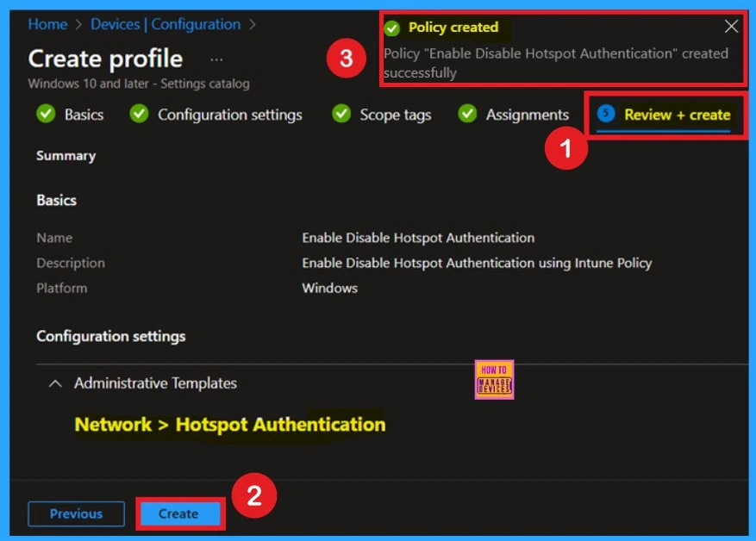This screenshot has height=541, width=756.
Task: Collapse the Administrative Templates section
Action: 55,383
